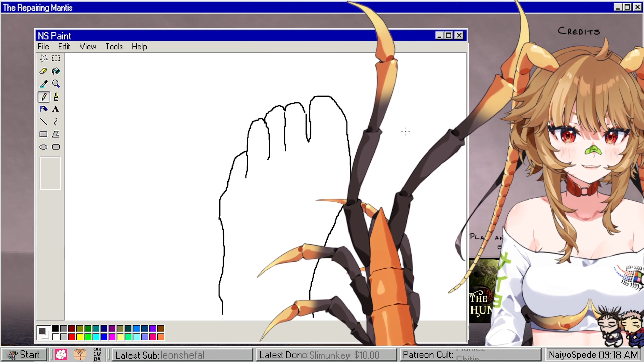Choose the yellow color in palette
Image resolution: width=644 pixels, height=362 pixels.
[x=80, y=337]
